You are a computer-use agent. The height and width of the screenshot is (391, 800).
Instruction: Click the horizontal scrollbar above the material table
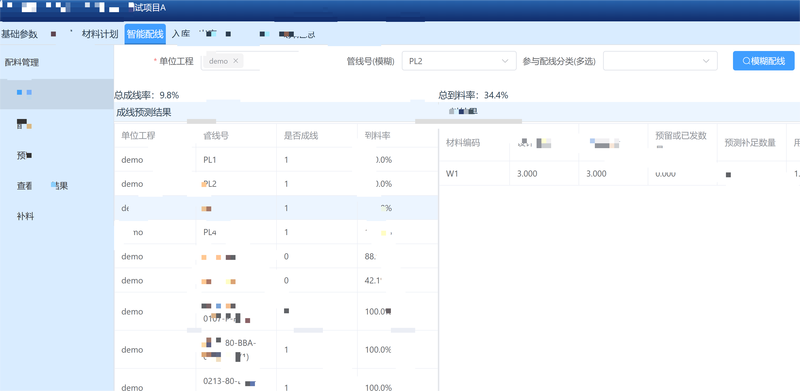(468, 121)
